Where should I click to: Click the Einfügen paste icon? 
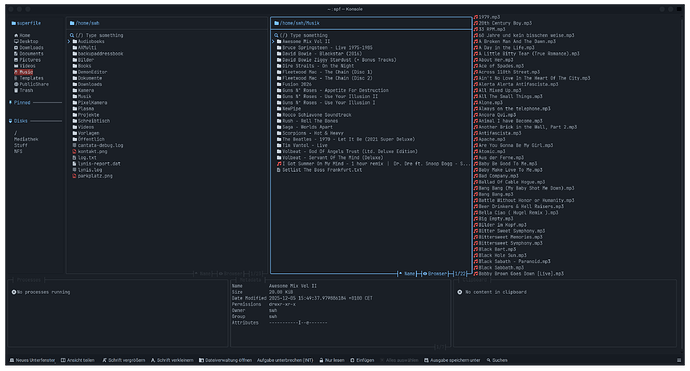click(x=352, y=360)
